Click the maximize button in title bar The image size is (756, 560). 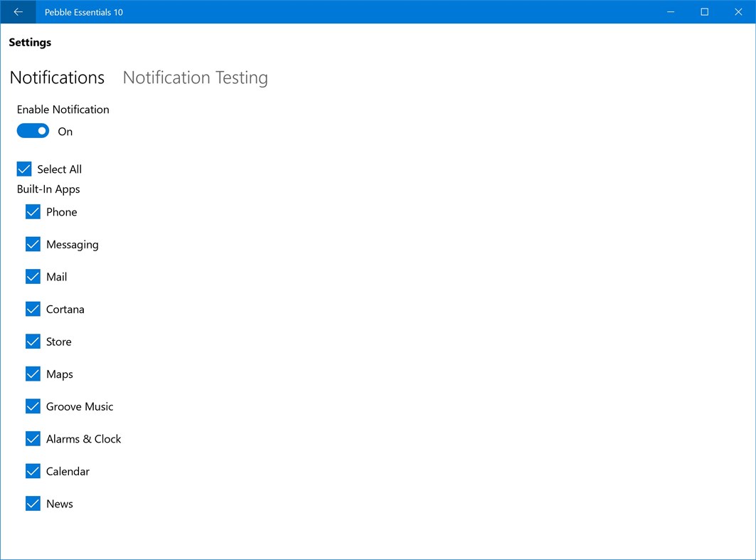[x=704, y=12]
